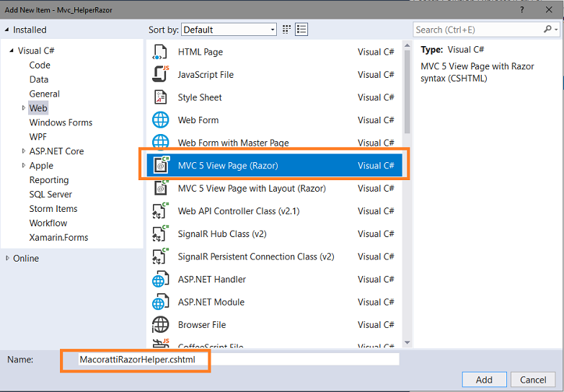Click "Visual C#" in the JavaScript File row
The image size is (564, 392).
pos(376,74)
